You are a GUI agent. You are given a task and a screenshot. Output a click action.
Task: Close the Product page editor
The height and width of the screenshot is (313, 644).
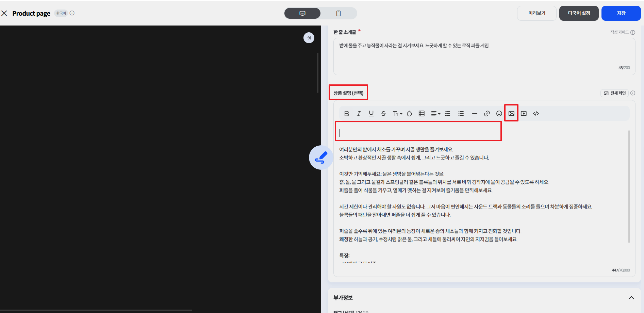click(x=4, y=13)
